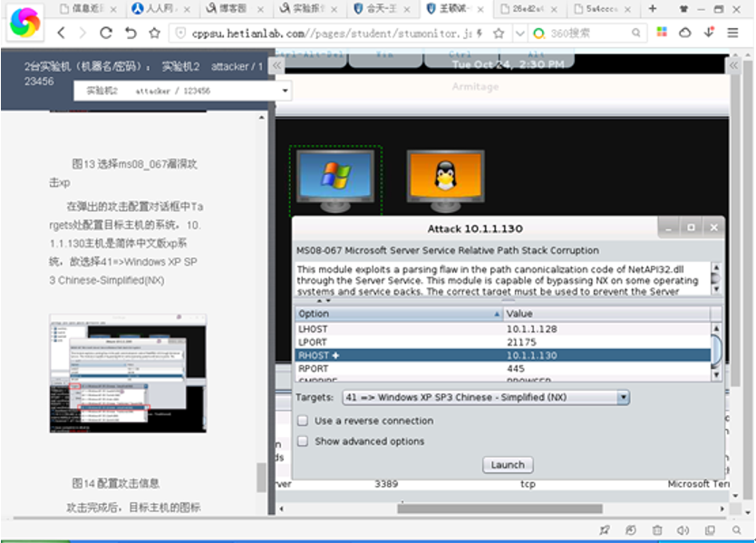Enable Show advanced options
Image resolution: width=756 pixels, height=543 pixels.
tap(303, 441)
